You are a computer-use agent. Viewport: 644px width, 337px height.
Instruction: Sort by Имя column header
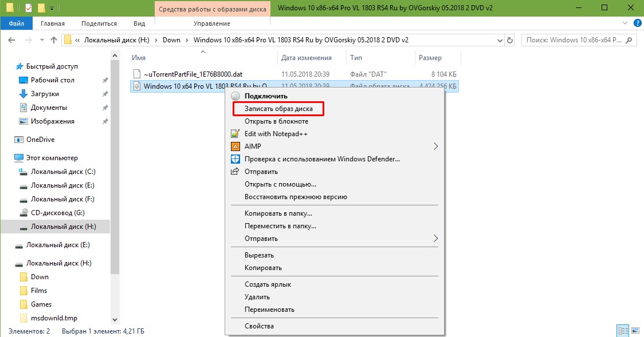139,58
